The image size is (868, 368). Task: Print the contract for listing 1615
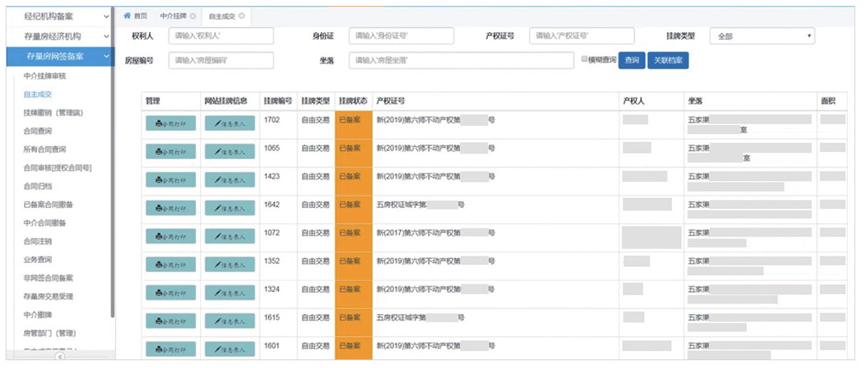[170, 321]
